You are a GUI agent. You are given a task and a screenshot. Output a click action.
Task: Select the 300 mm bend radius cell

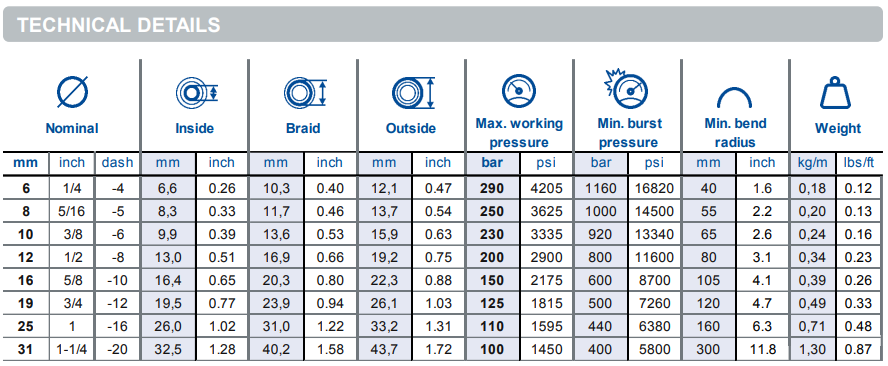tap(708, 350)
